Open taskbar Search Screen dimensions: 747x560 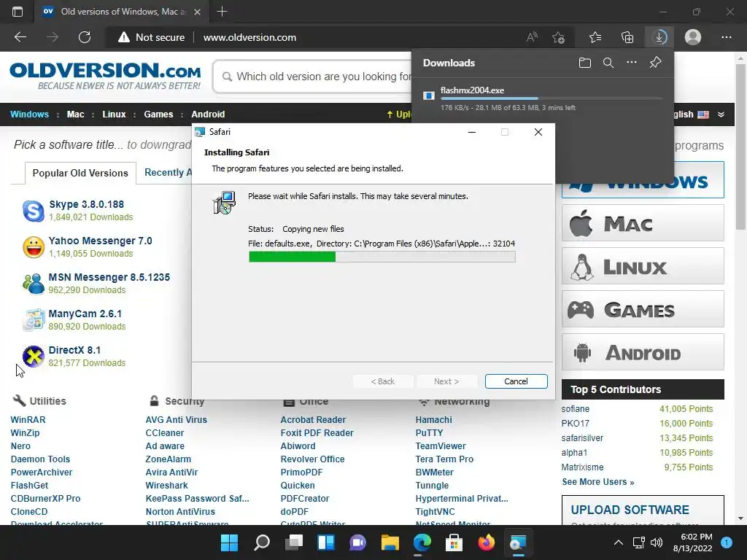tap(262, 542)
